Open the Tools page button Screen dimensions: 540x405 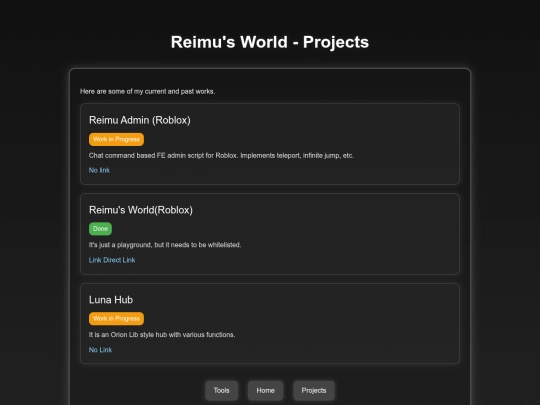click(221, 391)
